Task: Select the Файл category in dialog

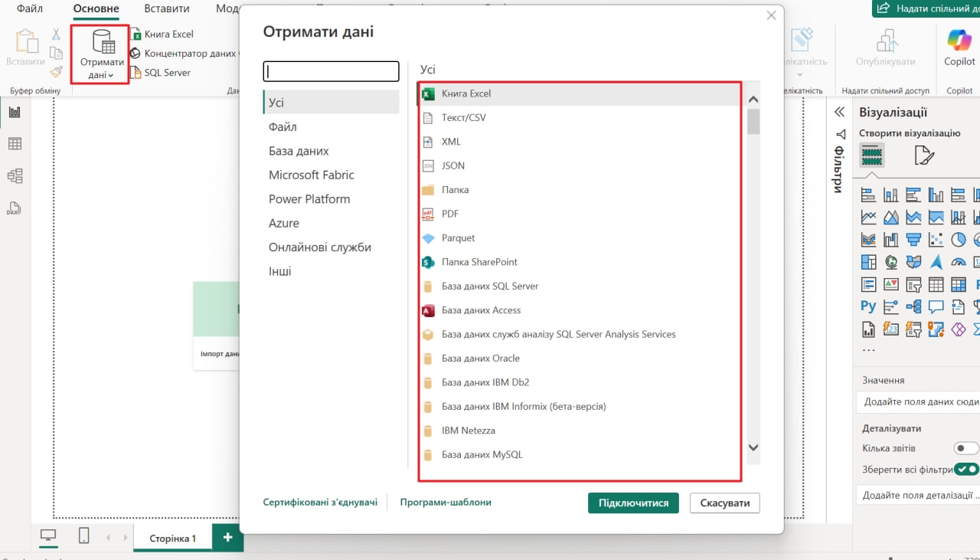Action: coord(331,126)
